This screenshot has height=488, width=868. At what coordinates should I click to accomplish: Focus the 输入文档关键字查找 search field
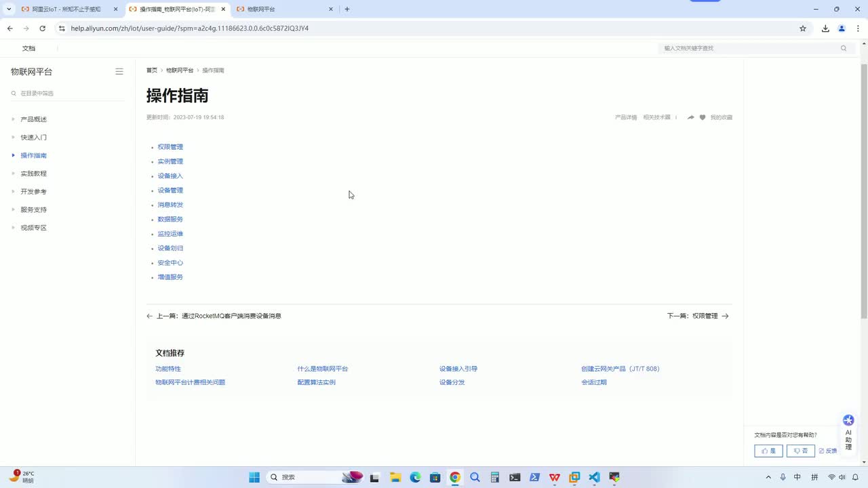coord(755,48)
